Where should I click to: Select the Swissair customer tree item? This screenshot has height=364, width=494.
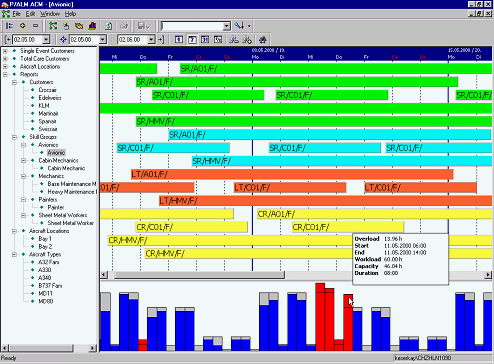coord(48,129)
